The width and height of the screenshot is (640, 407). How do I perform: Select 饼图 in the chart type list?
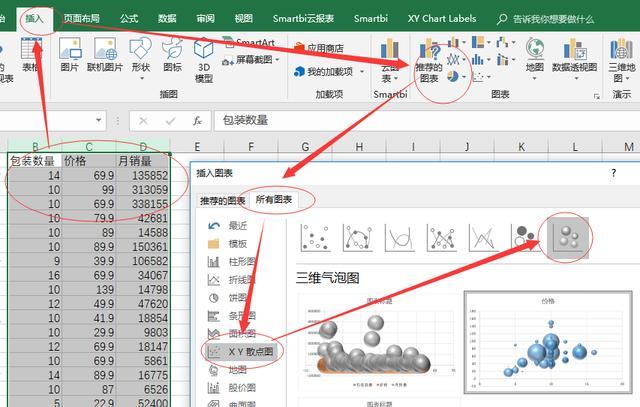(229, 298)
